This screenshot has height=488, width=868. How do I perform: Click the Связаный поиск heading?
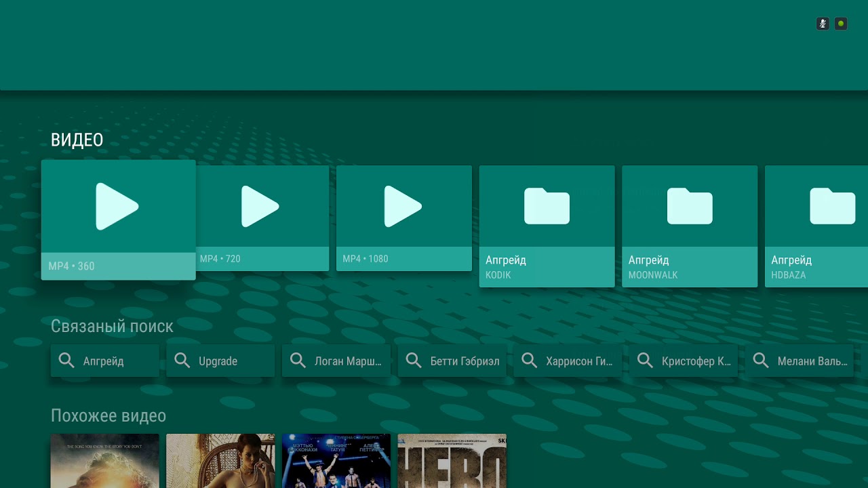(x=112, y=326)
